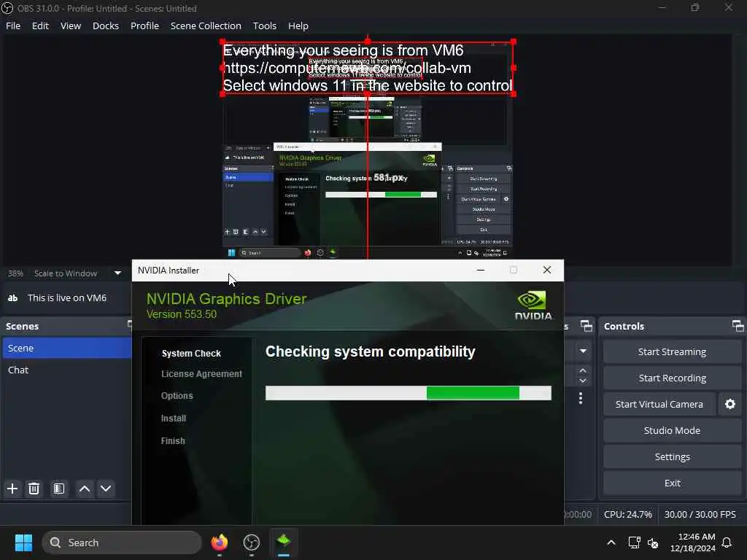747x560 pixels.
Task: Show hidden system tray icons
Action: (x=611, y=542)
